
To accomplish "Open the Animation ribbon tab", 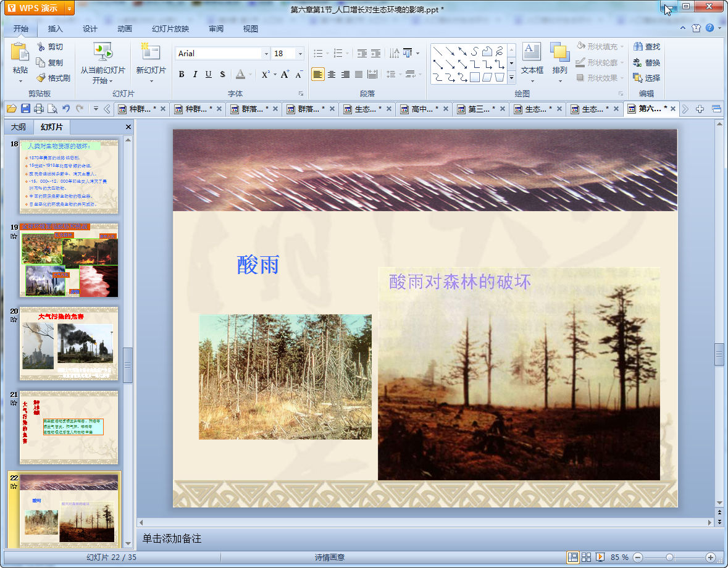I will (x=125, y=29).
